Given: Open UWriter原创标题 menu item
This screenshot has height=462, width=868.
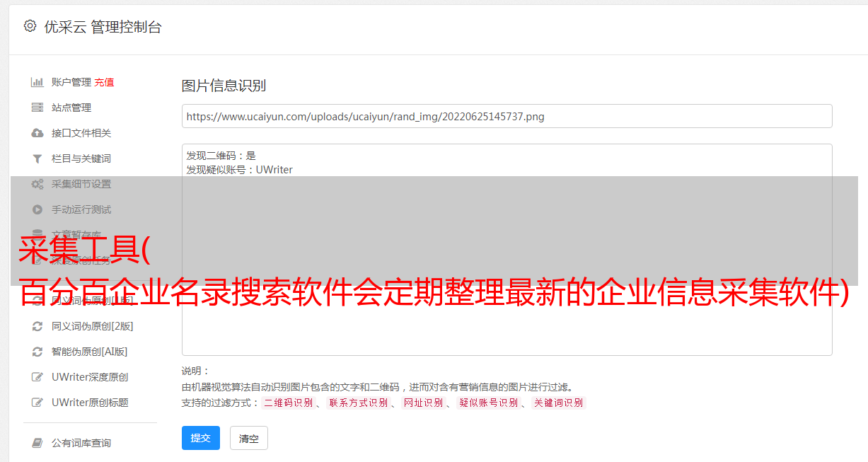Looking at the screenshot, I should [x=90, y=403].
